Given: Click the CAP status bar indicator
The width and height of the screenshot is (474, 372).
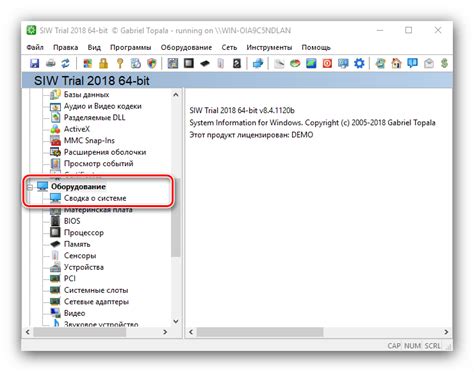Looking at the screenshot, I should tap(394, 346).
